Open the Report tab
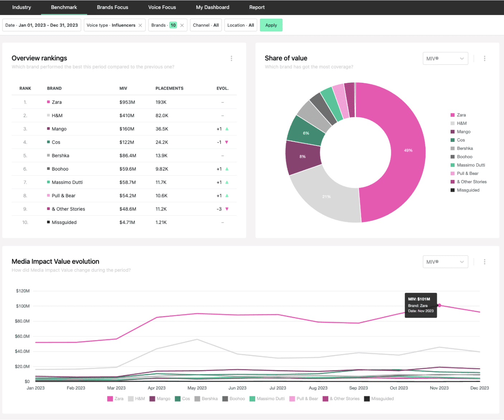The height and width of the screenshot is (420, 504). pos(257,7)
